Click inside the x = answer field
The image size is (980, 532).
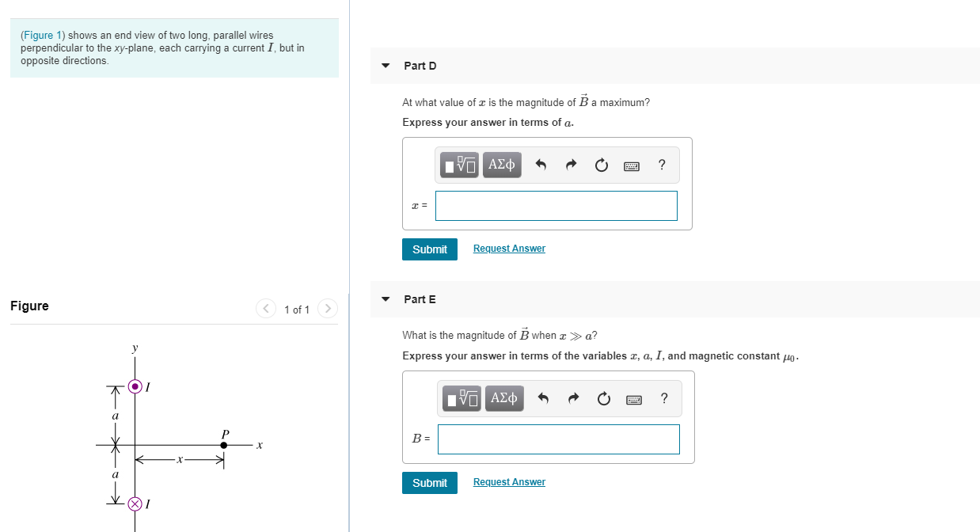point(556,205)
